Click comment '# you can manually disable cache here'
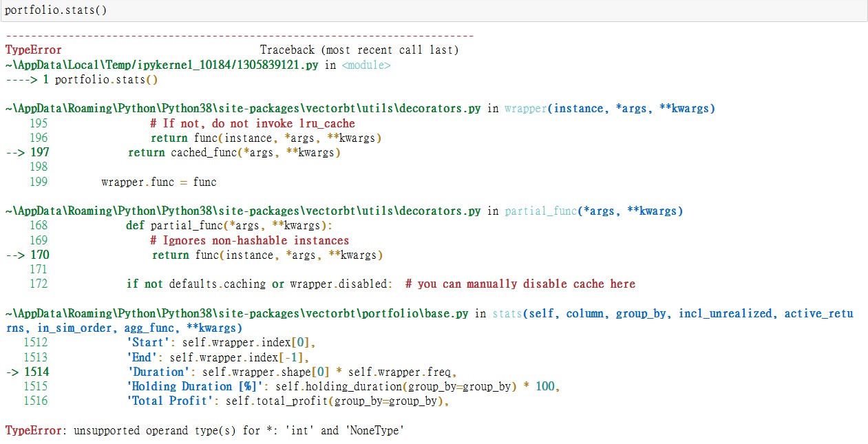Image resolution: width=868 pixels, height=444 pixels. [x=520, y=284]
